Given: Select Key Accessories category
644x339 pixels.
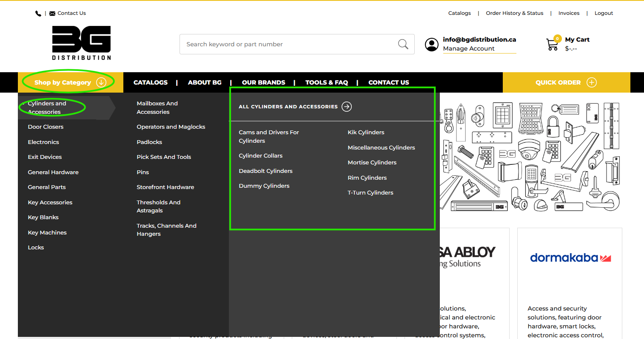Looking at the screenshot, I should click(x=50, y=202).
